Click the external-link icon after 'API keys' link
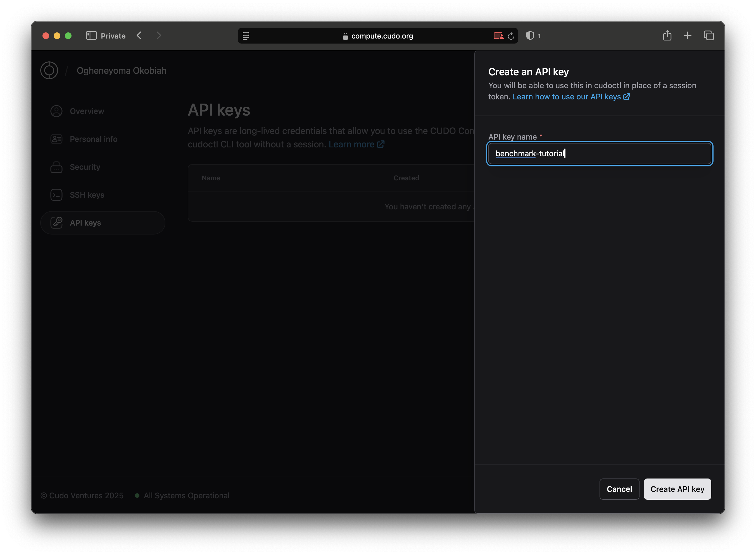Image resolution: width=756 pixels, height=555 pixels. (x=627, y=97)
